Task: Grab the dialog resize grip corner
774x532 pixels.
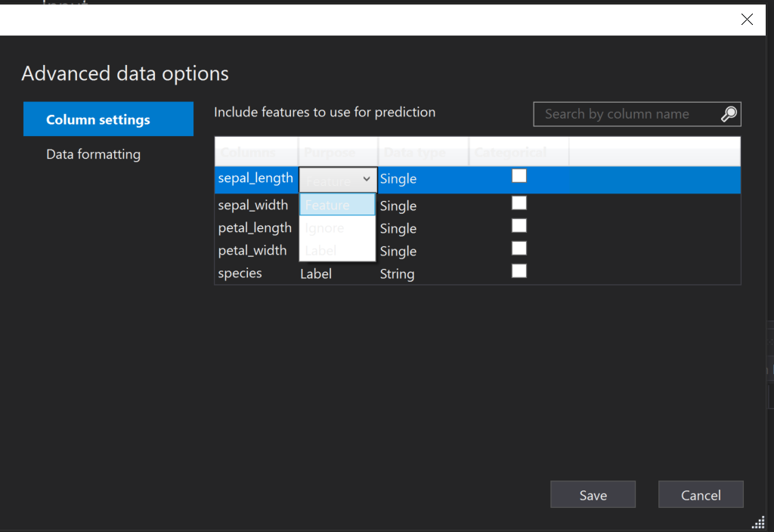Action: tap(758, 523)
